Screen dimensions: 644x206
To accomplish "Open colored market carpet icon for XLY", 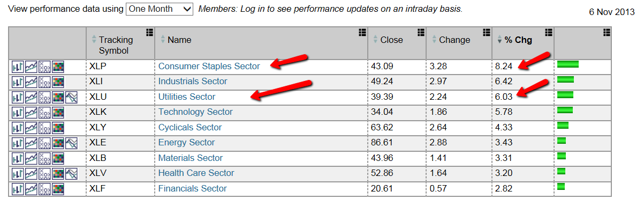I will [x=58, y=128].
